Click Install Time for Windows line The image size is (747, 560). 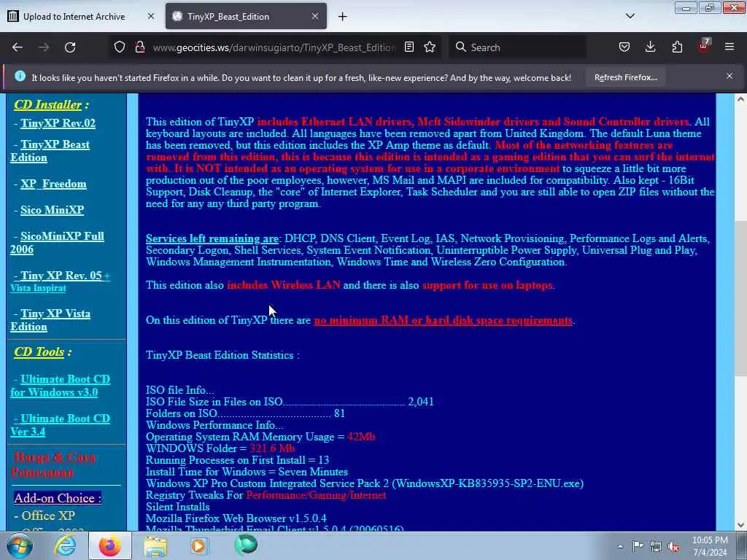tap(247, 472)
